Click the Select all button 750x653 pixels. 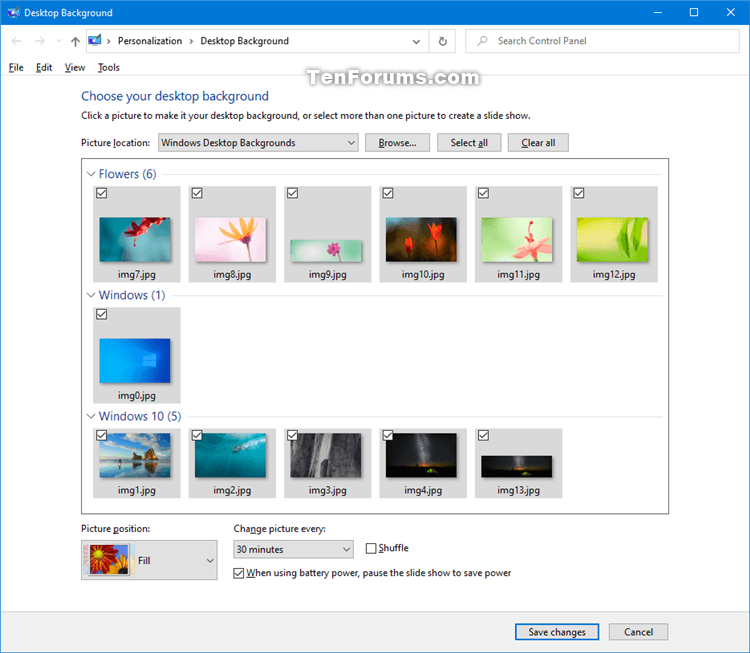469,143
